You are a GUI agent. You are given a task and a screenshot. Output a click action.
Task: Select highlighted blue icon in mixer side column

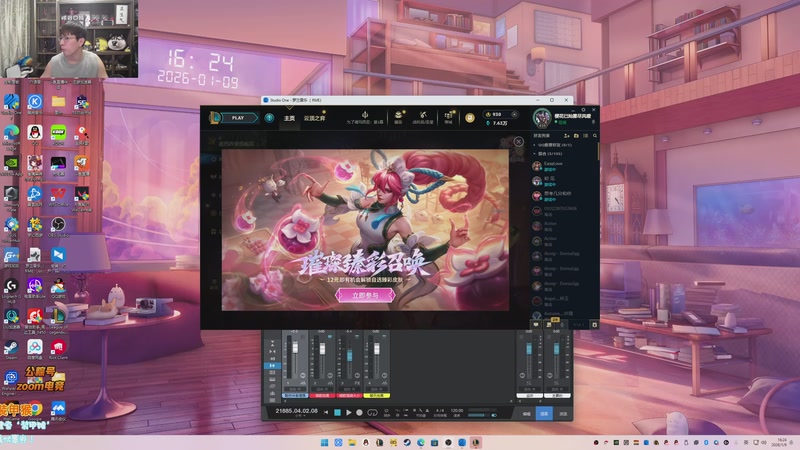pos(272,366)
